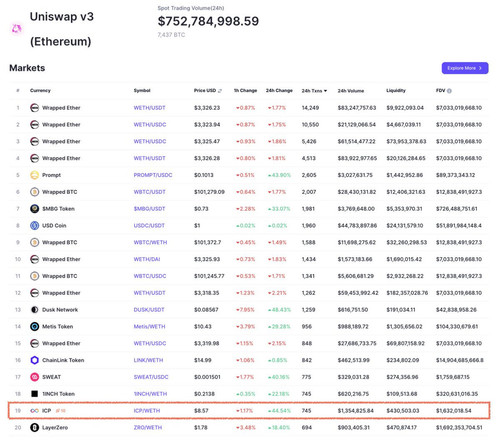Click the LayerZero currency name
Image resolution: width=500 pixels, height=443 pixels.
point(55,428)
